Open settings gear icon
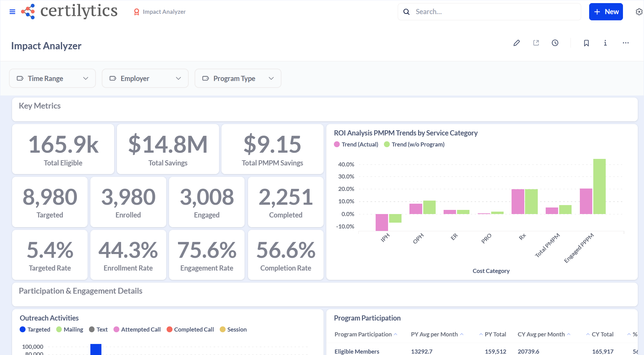Viewport: 644px width, 355px height. click(x=639, y=12)
